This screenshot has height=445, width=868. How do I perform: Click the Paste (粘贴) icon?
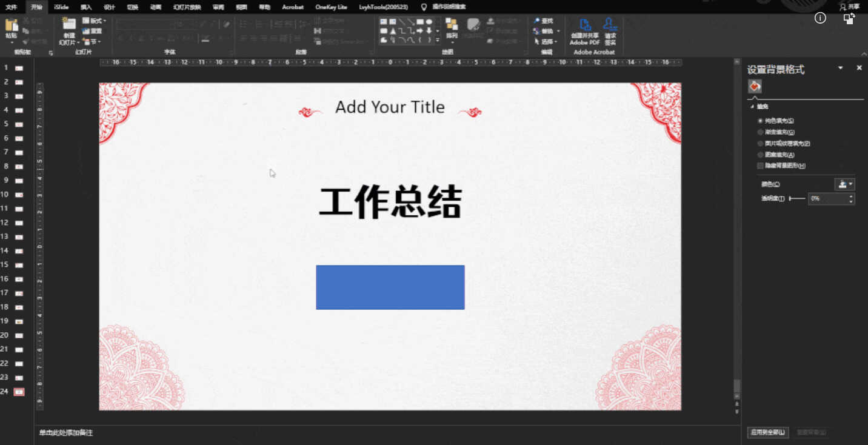pyautogui.click(x=12, y=25)
